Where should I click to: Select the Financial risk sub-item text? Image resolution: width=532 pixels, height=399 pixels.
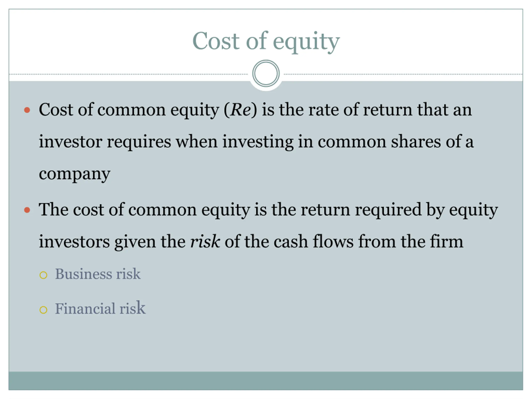[x=100, y=308]
